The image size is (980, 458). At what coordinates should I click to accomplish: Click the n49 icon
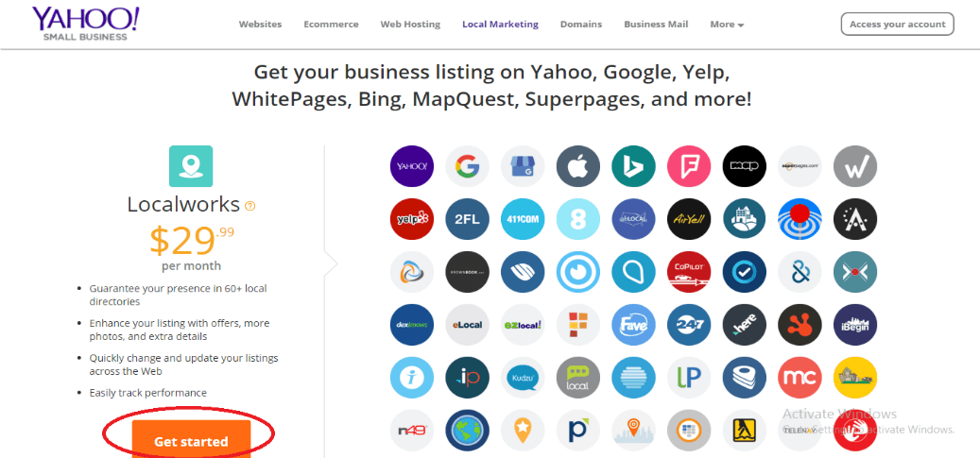point(412,432)
